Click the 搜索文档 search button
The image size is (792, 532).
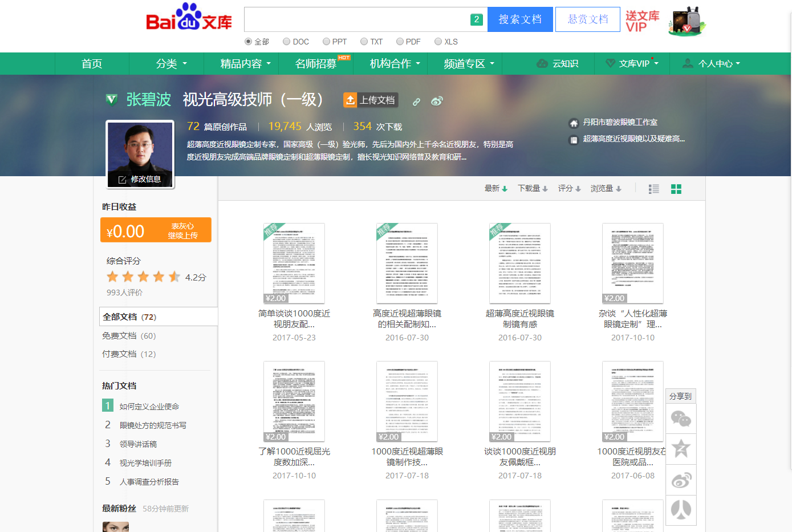pos(520,19)
